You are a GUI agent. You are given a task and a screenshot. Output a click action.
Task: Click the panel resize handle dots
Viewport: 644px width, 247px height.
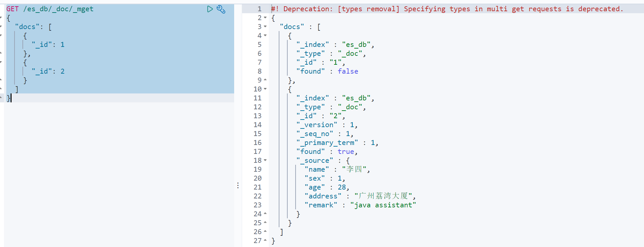(x=238, y=186)
